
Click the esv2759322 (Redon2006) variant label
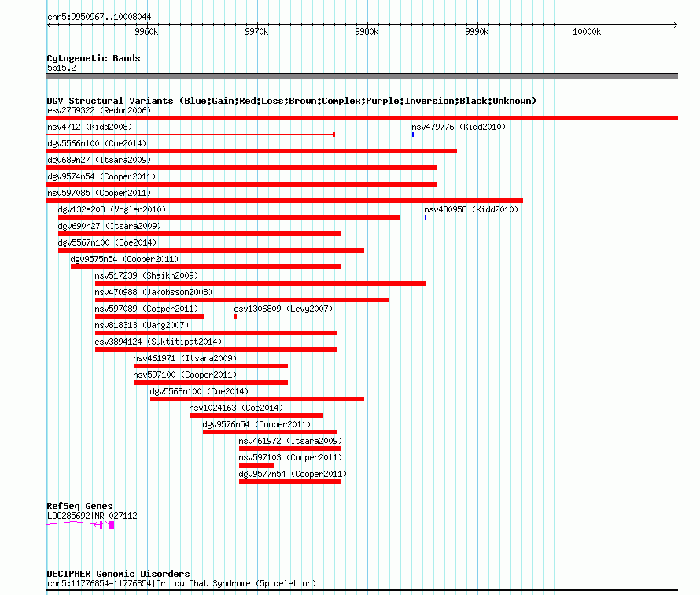coord(99,110)
